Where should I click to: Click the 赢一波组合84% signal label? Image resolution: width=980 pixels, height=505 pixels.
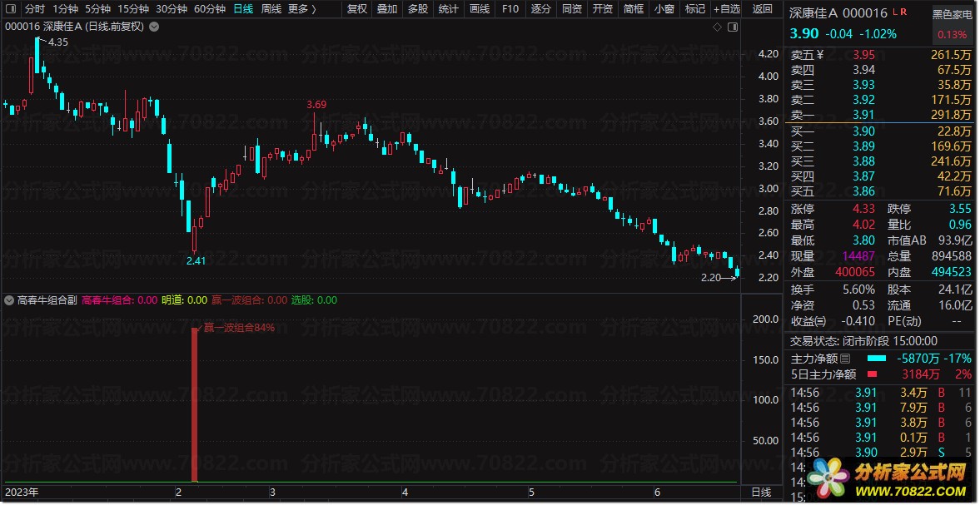pyautogui.click(x=239, y=327)
